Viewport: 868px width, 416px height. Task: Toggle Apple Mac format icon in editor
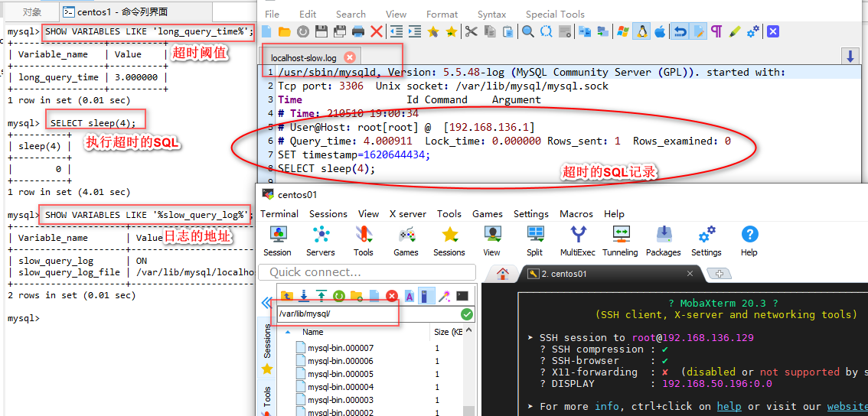pyautogui.click(x=659, y=31)
